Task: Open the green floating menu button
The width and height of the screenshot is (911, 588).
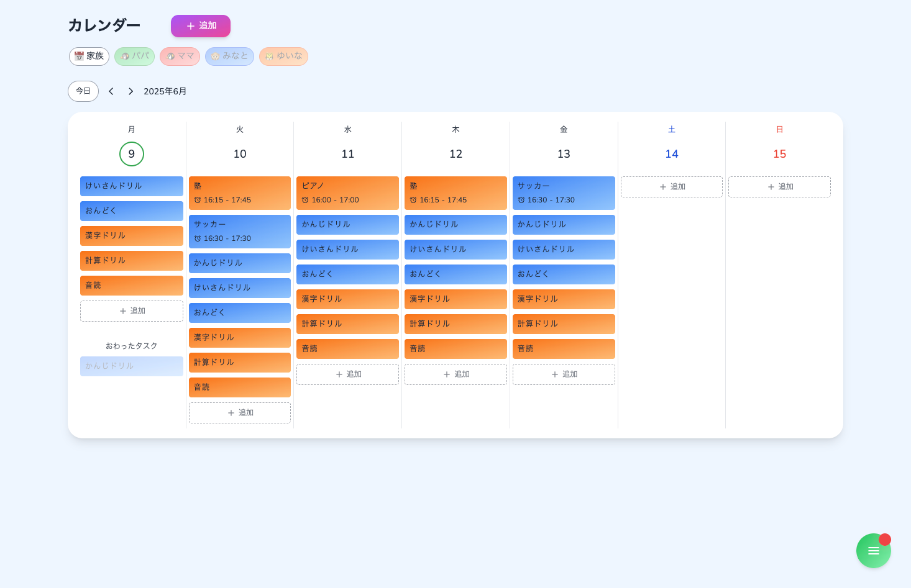Action: coord(873,551)
